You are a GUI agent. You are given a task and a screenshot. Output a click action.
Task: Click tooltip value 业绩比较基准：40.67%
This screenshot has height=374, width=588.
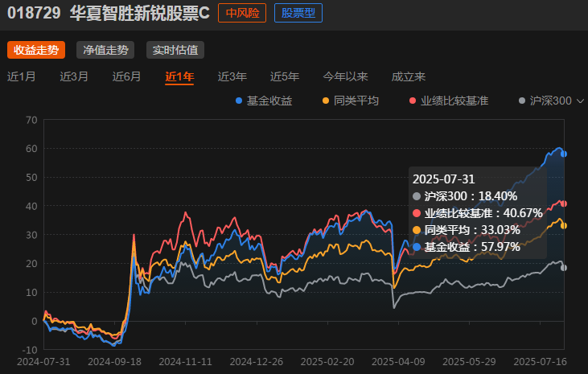pos(478,213)
